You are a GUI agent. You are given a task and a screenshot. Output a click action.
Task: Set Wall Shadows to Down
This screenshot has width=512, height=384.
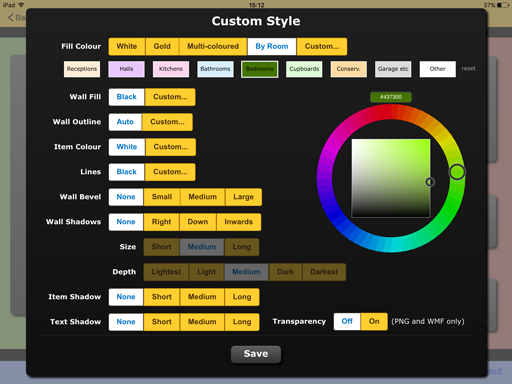198,222
